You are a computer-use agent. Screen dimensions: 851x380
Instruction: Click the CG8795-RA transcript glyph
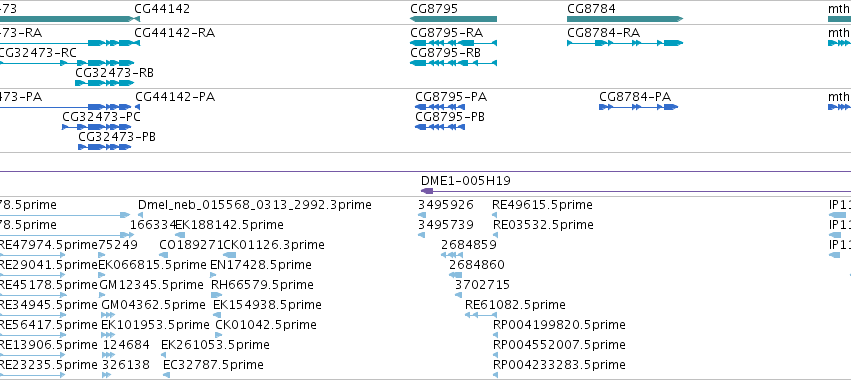tap(453, 43)
